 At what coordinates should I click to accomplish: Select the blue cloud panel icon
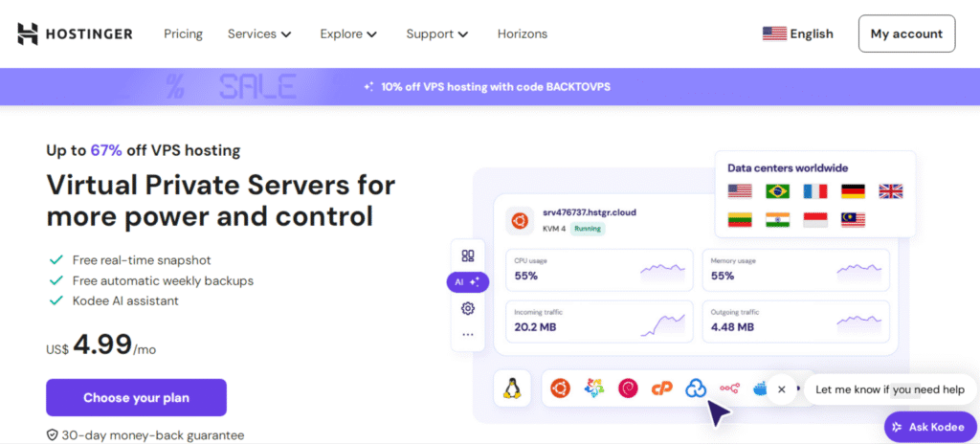tap(695, 388)
